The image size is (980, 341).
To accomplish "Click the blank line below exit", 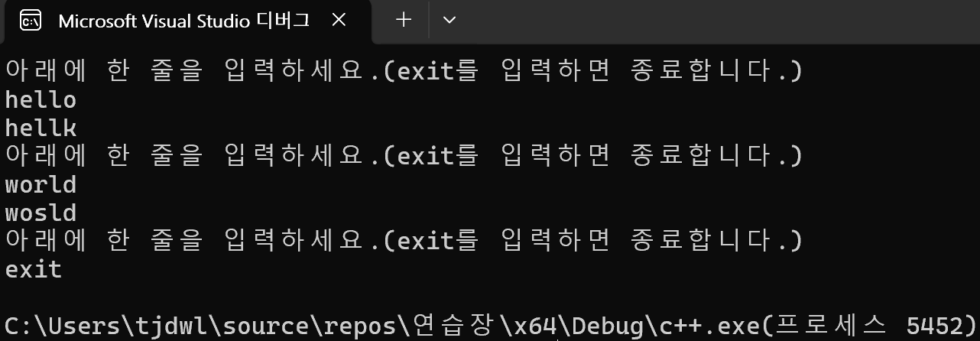I will [x=490, y=297].
